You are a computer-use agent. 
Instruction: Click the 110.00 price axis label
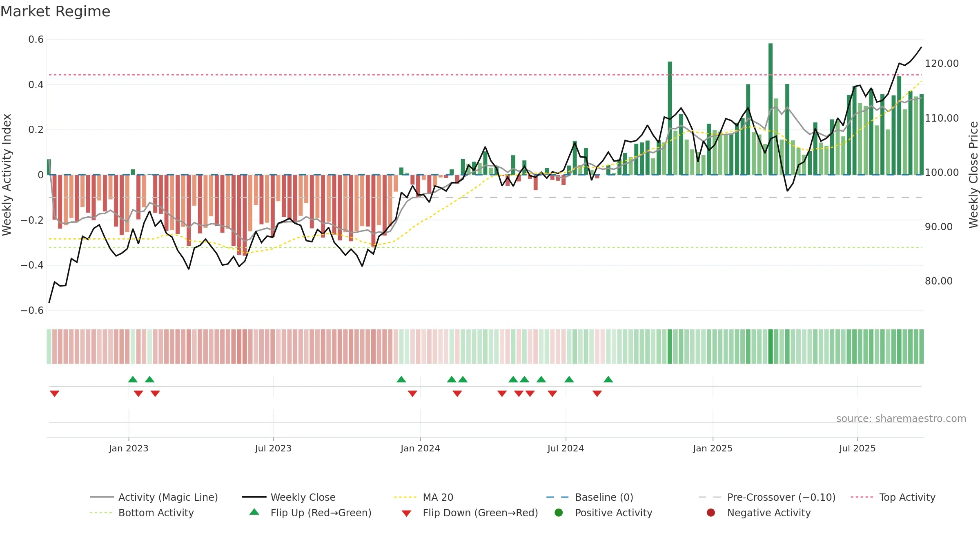click(942, 118)
